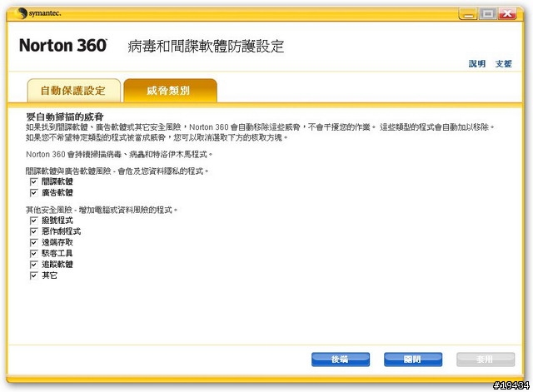
Task: Toggle the 廣告軟體 checkbox
Action: click(x=33, y=193)
